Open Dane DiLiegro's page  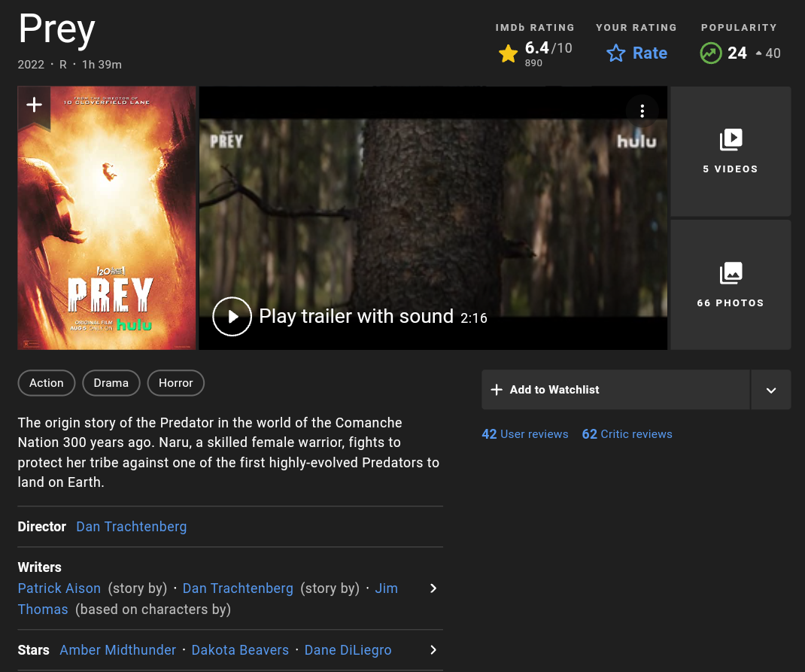348,650
